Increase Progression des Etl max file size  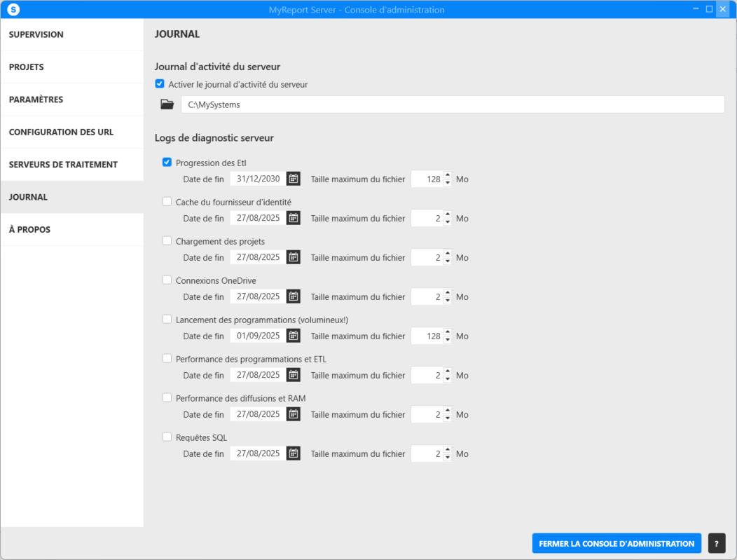pos(448,175)
